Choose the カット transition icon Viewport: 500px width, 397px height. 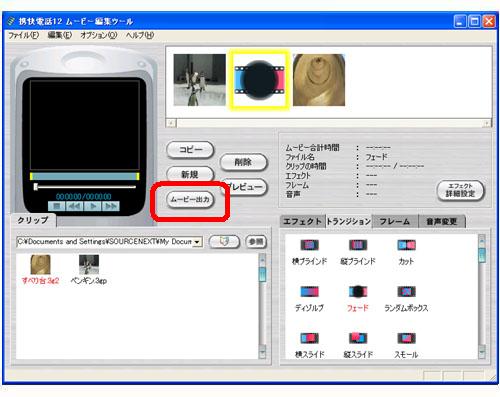[x=406, y=245]
